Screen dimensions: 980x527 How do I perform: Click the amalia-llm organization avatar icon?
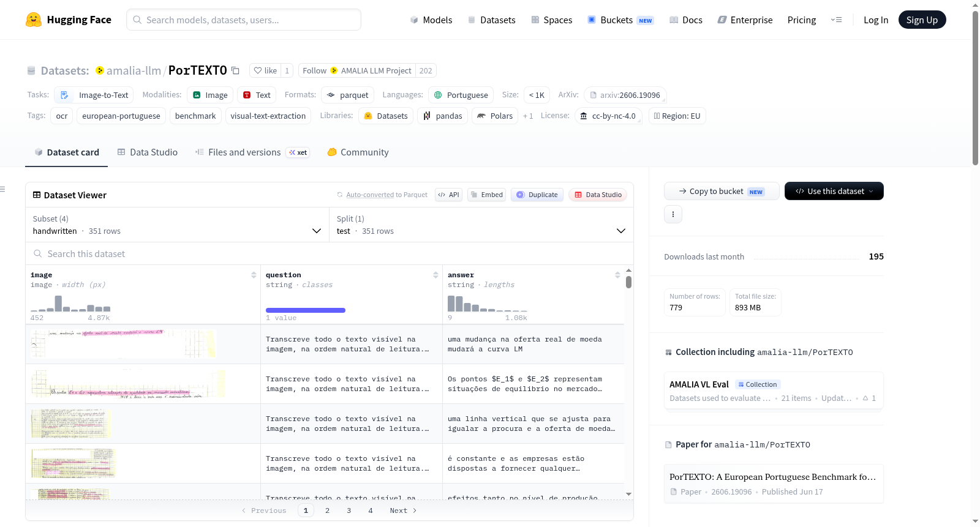point(100,70)
